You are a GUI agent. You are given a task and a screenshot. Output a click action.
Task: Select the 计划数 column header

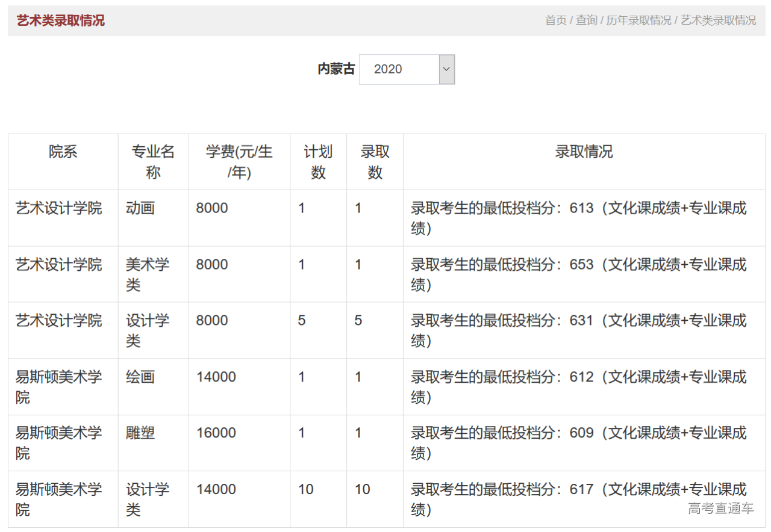[318, 161]
